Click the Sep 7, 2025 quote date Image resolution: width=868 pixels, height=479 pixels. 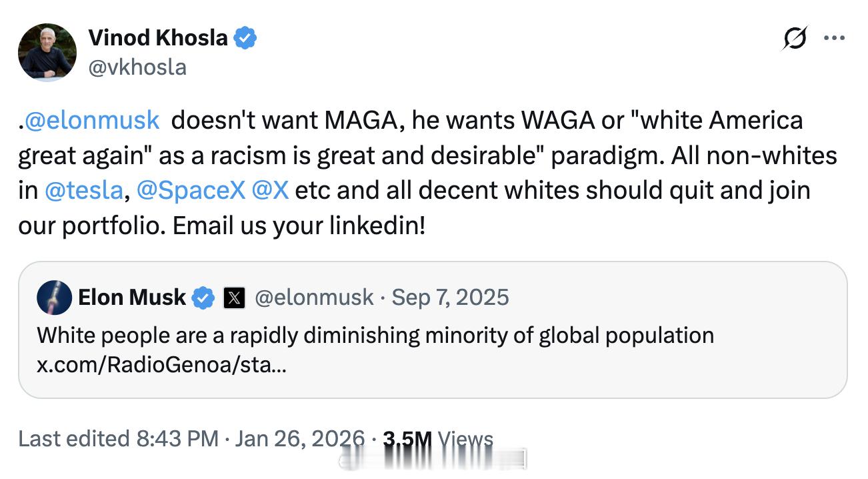pyautogui.click(x=450, y=298)
